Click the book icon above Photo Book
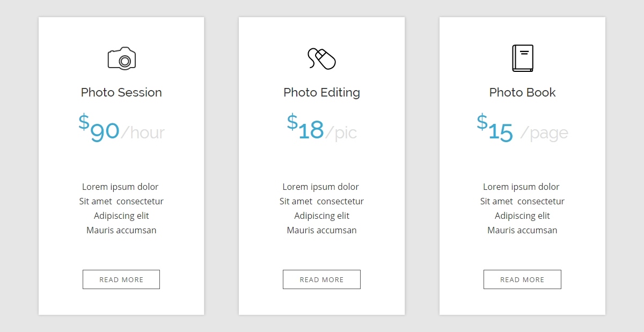Viewport: 644px width, 332px height. [522, 58]
